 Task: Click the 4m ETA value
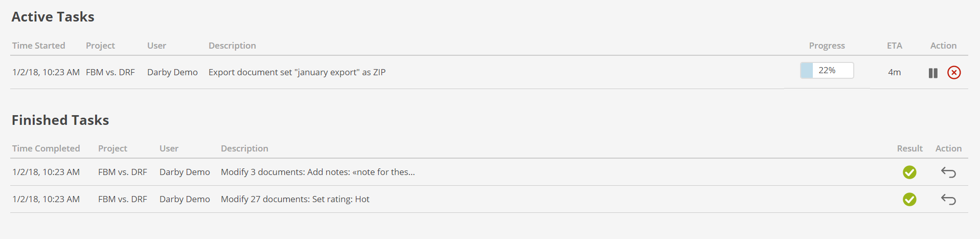[x=894, y=72]
